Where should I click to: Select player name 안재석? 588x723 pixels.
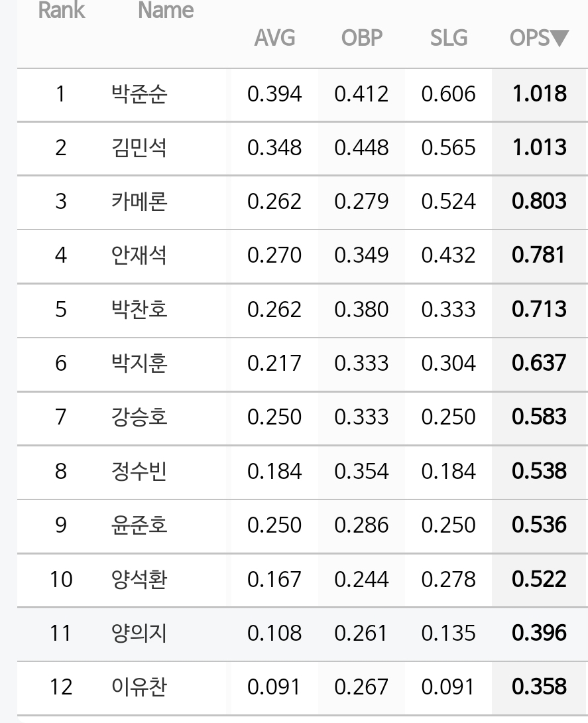(x=139, y=255)
